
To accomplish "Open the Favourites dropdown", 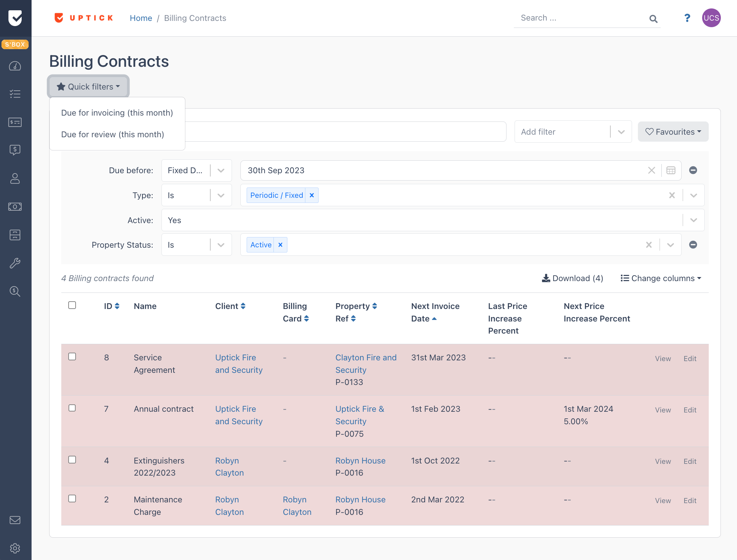I will pos(673,132).
